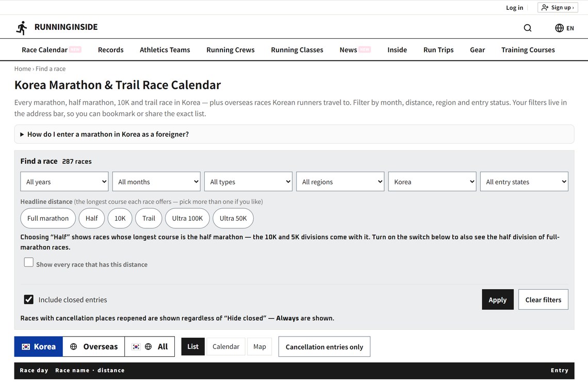Open the All years dropdown
The image size is (588, 382).
pos(64,182)
